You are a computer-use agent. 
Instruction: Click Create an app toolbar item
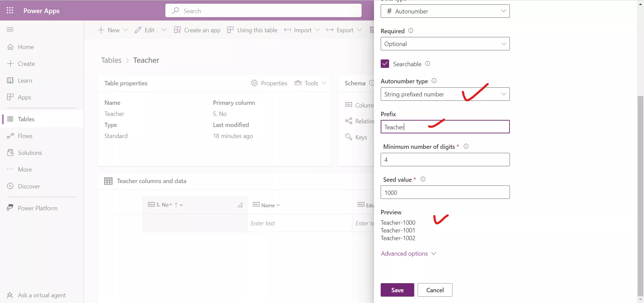click(197, 30)
